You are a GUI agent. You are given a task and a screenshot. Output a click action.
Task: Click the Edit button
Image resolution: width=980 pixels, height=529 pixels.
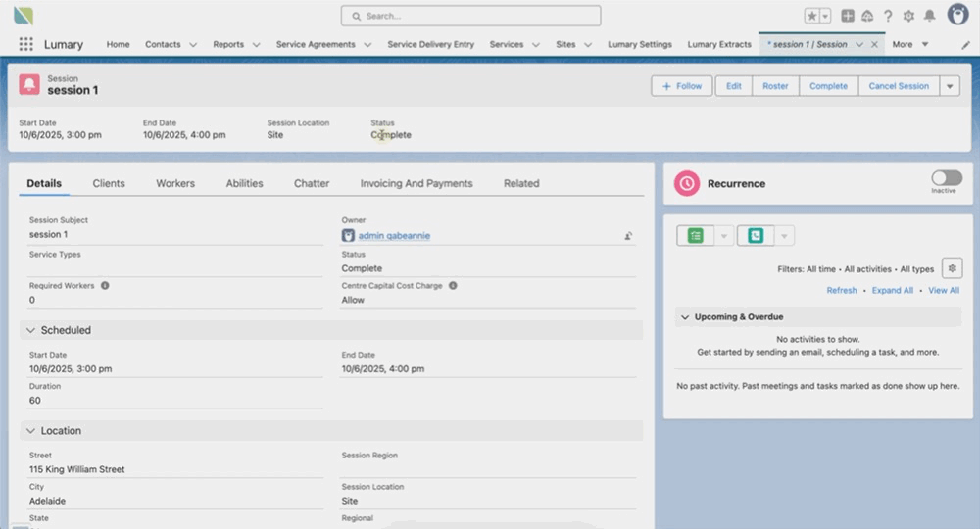point(734,86)
